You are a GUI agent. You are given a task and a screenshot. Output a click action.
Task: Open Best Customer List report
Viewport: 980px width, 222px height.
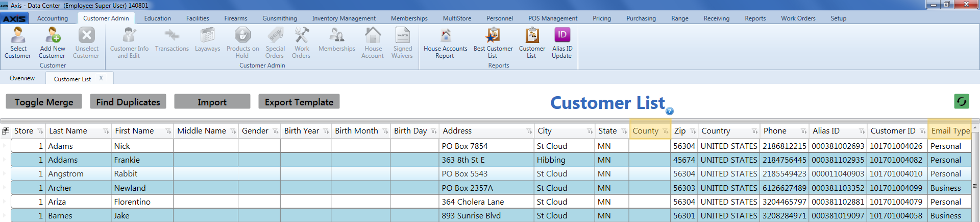pyautogui.click(x=493, y=43)
